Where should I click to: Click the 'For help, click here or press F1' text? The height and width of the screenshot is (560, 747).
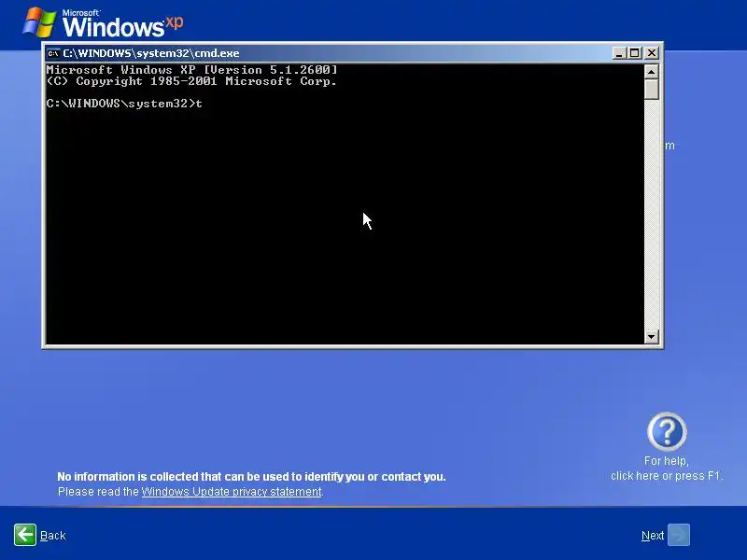tap(667, 469)
